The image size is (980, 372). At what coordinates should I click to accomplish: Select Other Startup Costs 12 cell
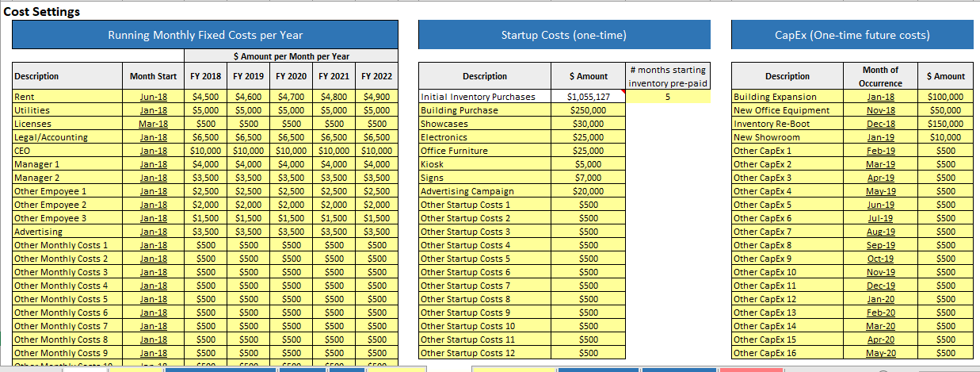(x=485, y=353)
